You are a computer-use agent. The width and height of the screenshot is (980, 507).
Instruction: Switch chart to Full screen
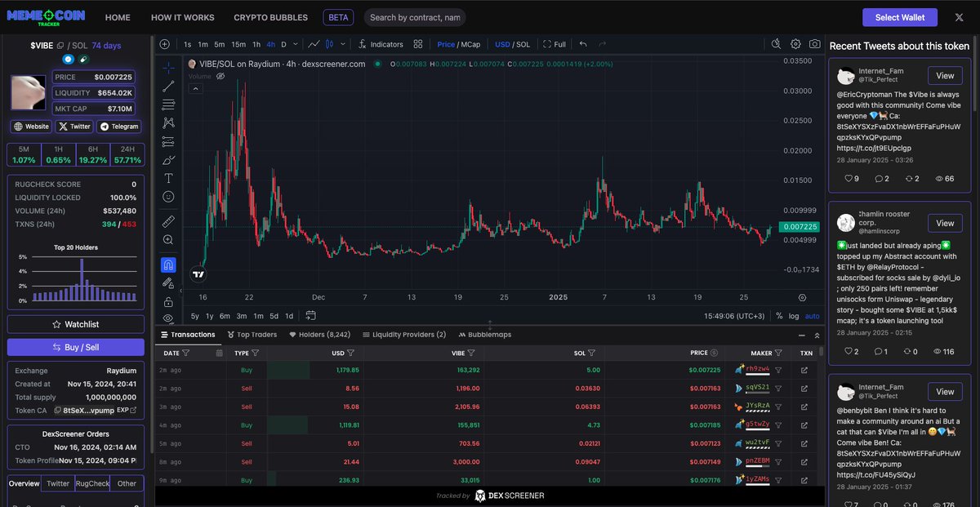pos(555,44)
